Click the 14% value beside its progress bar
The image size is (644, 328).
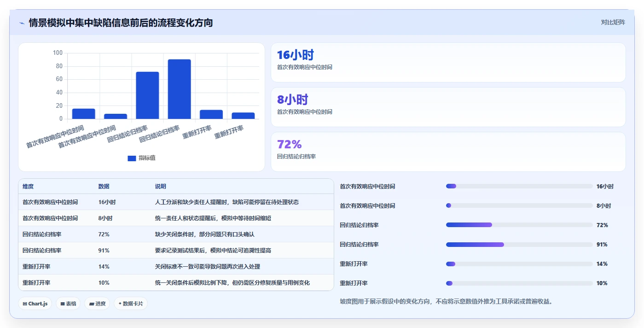pos(602,264)
